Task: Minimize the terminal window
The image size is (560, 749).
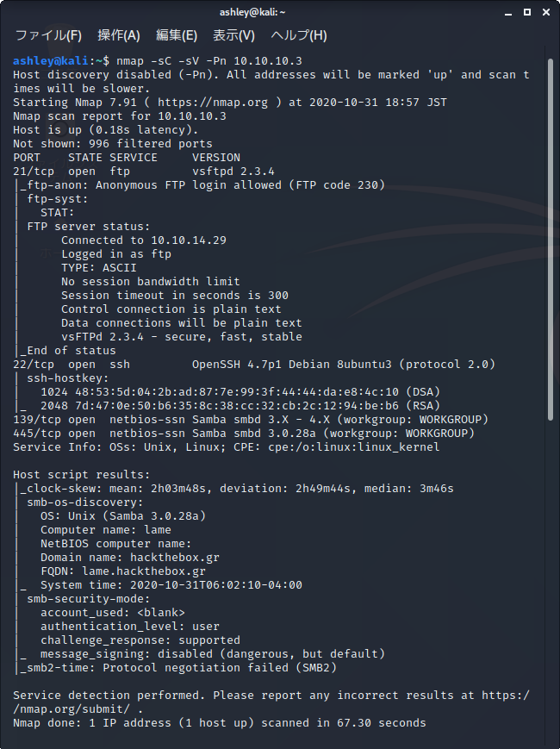Action: 507,11
